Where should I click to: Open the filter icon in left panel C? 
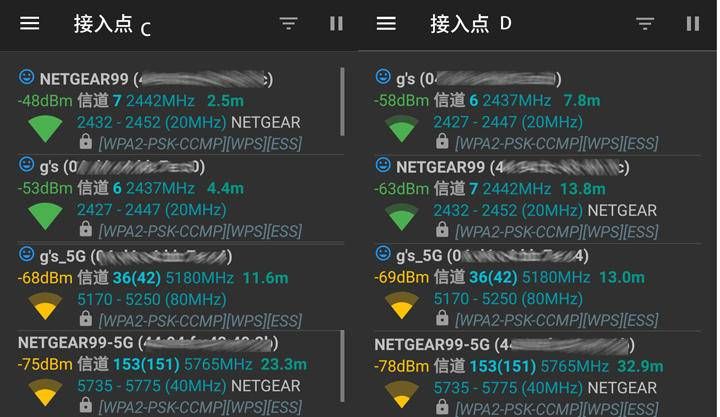(x=289, y=23)
